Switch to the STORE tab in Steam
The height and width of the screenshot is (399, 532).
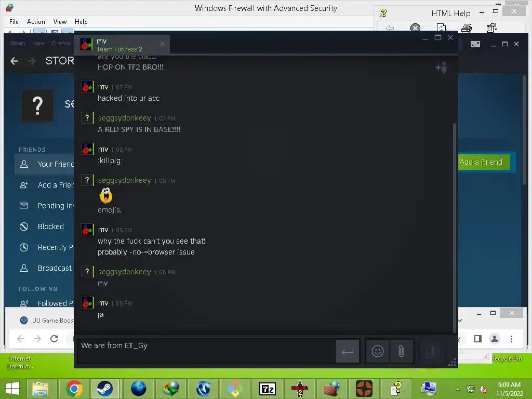tap(60, 61)
